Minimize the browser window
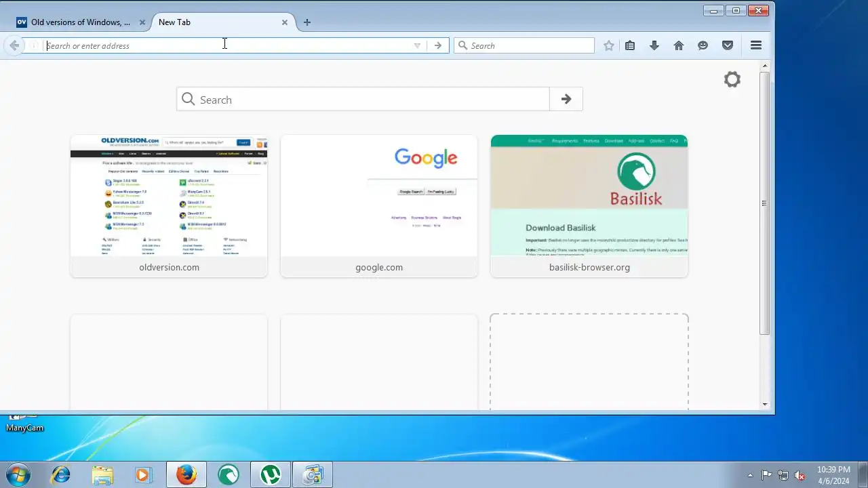Viewport: 868px width, 488px height. click(713, 10)
